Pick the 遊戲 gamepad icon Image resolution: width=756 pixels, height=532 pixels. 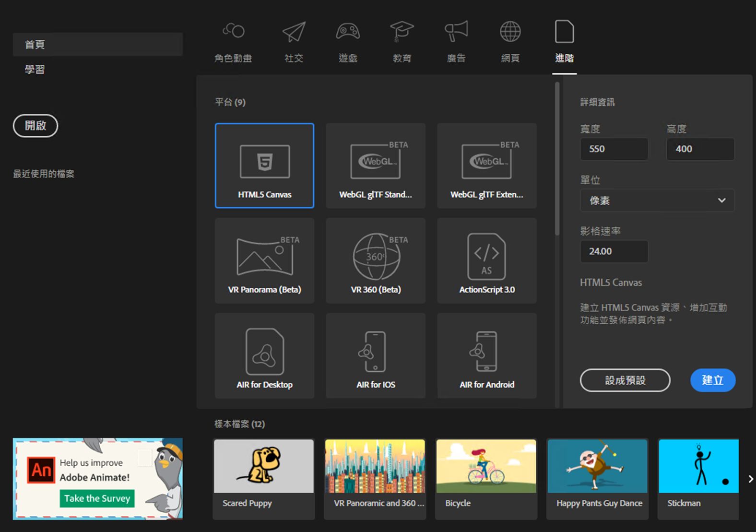coord(348,32)
